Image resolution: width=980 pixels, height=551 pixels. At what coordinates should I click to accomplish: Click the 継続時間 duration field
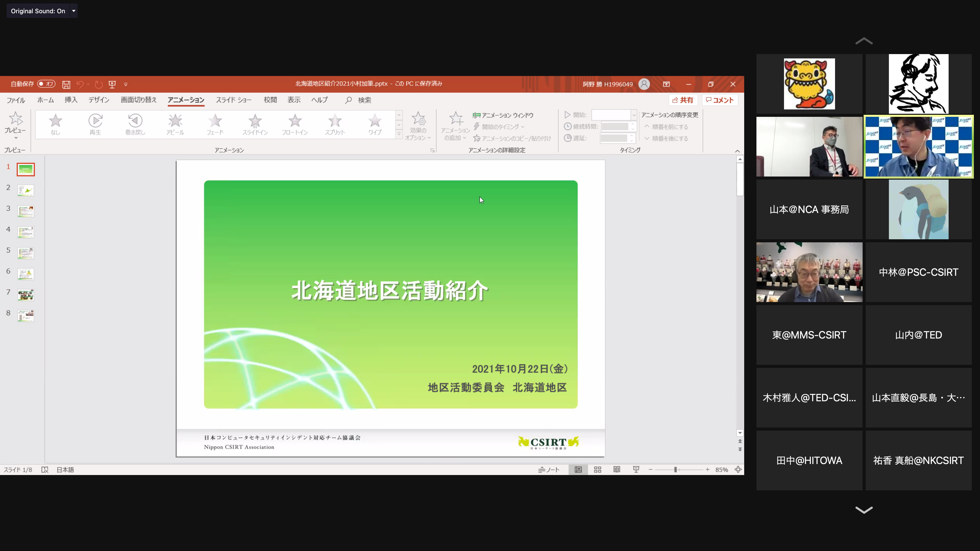pyautogui.click(x=618, y=127)
